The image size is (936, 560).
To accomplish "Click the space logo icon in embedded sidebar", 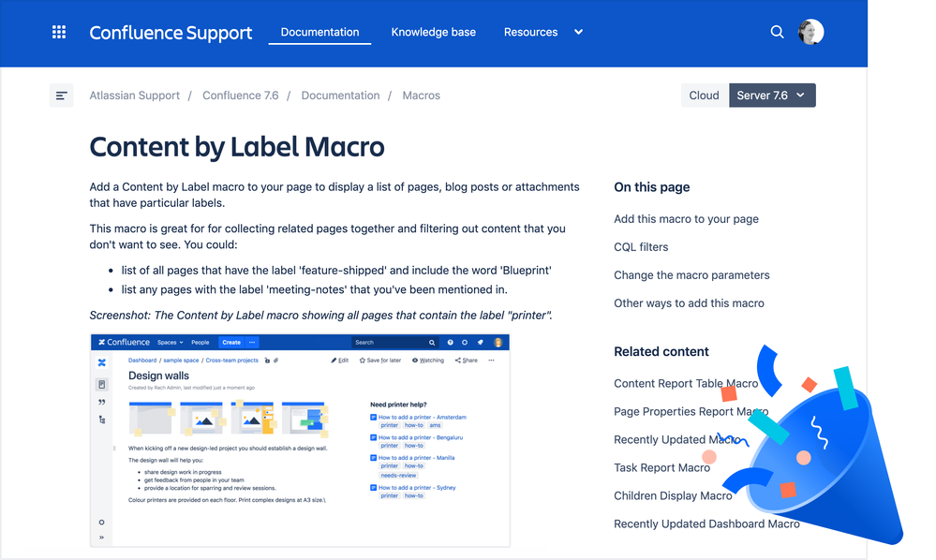I will tap(101, 362).
